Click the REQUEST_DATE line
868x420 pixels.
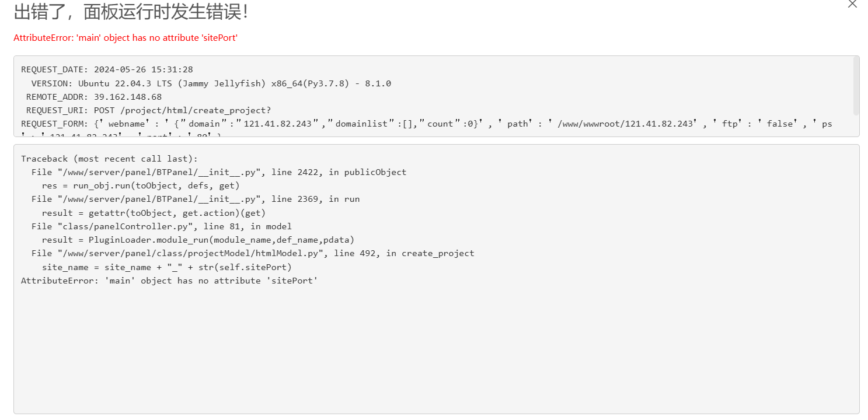(x=107, y=69)
